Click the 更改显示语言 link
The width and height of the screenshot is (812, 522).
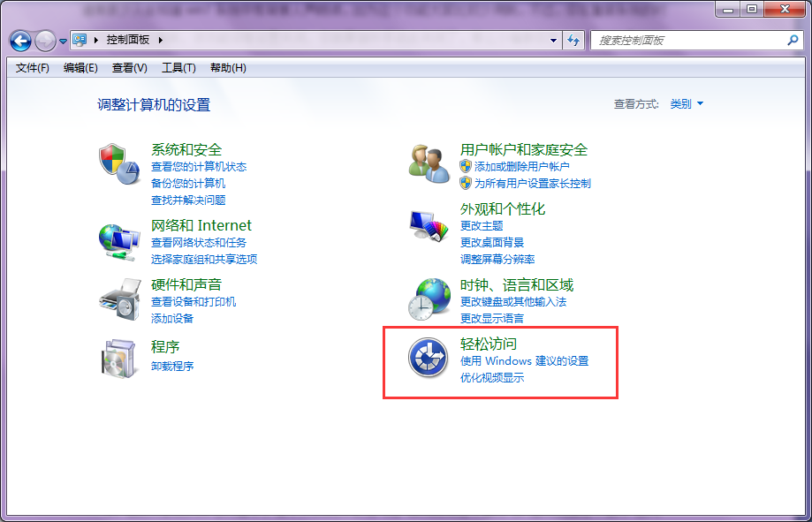[x=492, y=319]
